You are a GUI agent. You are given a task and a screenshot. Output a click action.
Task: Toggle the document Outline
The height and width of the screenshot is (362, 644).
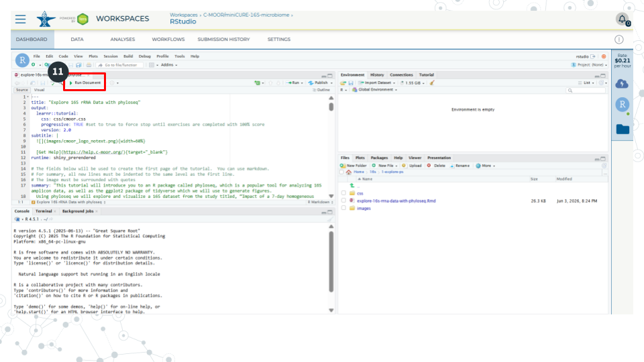pyautogui.click(x=321, y=90)
